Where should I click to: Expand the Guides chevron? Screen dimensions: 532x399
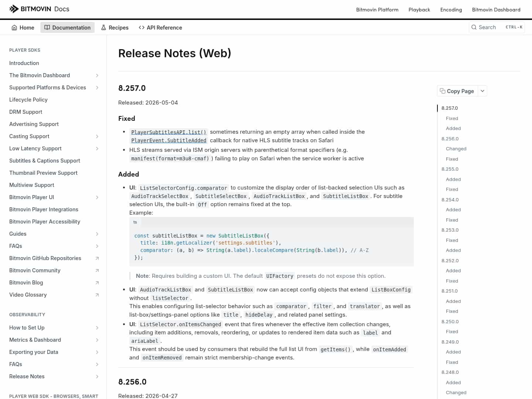pos(97,234)
